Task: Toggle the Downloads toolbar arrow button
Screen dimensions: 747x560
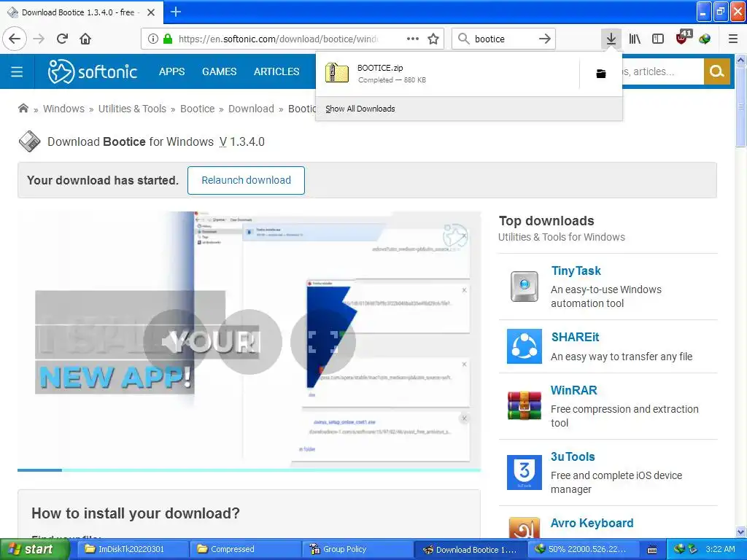Action: pos(611,39)
